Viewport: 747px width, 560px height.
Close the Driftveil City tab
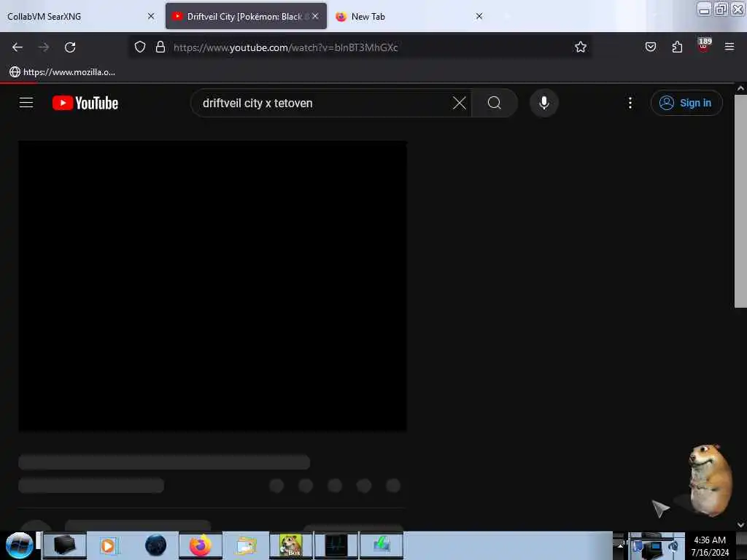315,16
